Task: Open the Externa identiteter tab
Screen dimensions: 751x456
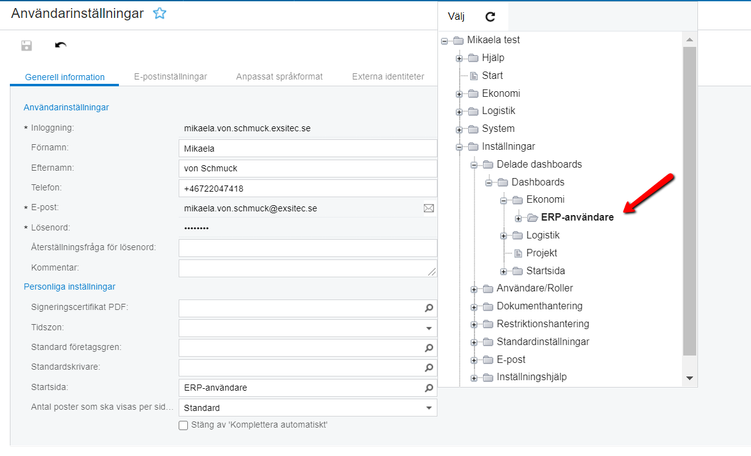Action: (x=386, y=77)
